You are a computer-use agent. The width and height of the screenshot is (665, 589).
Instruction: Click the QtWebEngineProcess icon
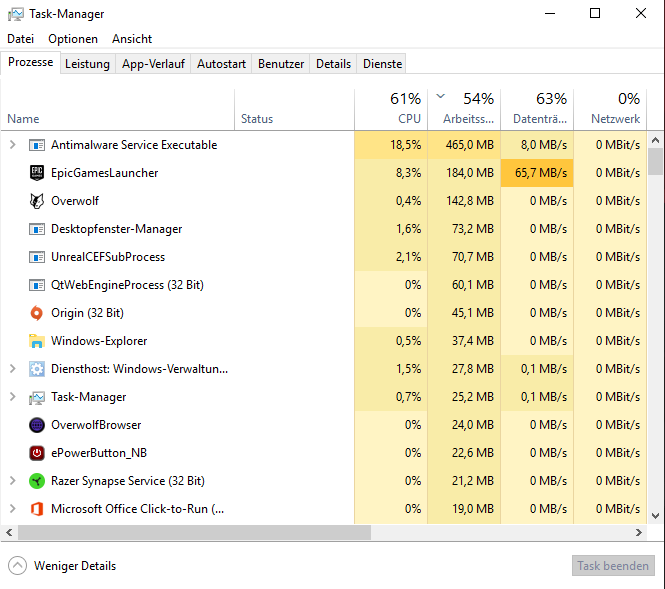click(x=37, y=285)
